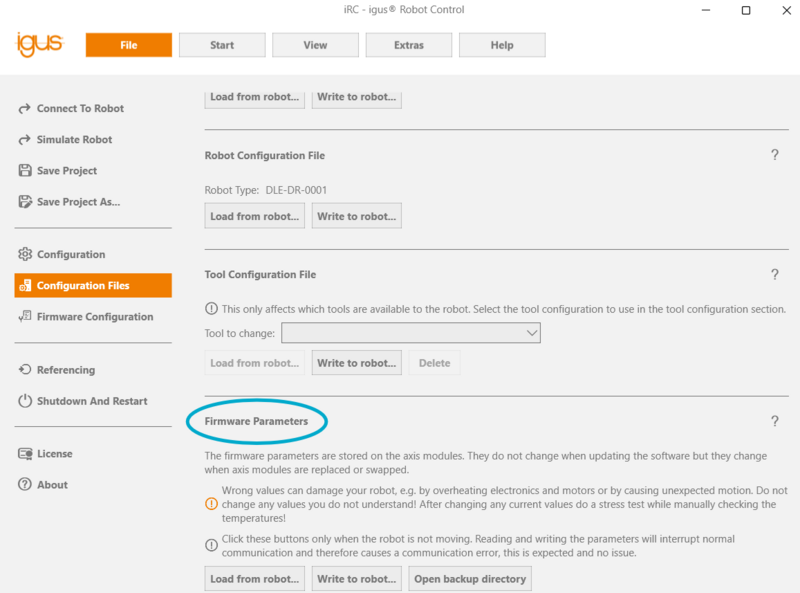This screenshot has height=593, width=800.
Task: Load Tool Configuration File from robot
Action: pos(255,363)
